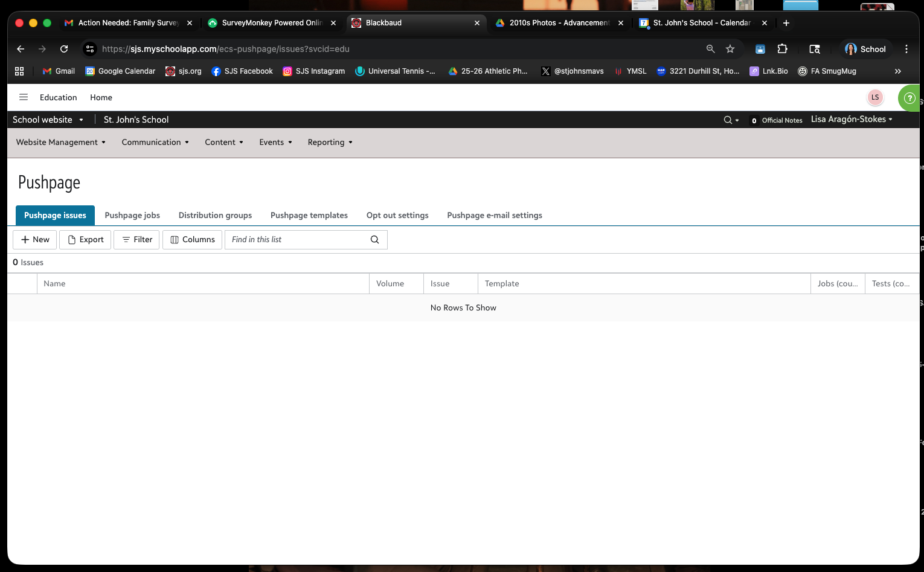Expand the Content dropdown menu
The image size is (924, 572).
tap(224, 143)
